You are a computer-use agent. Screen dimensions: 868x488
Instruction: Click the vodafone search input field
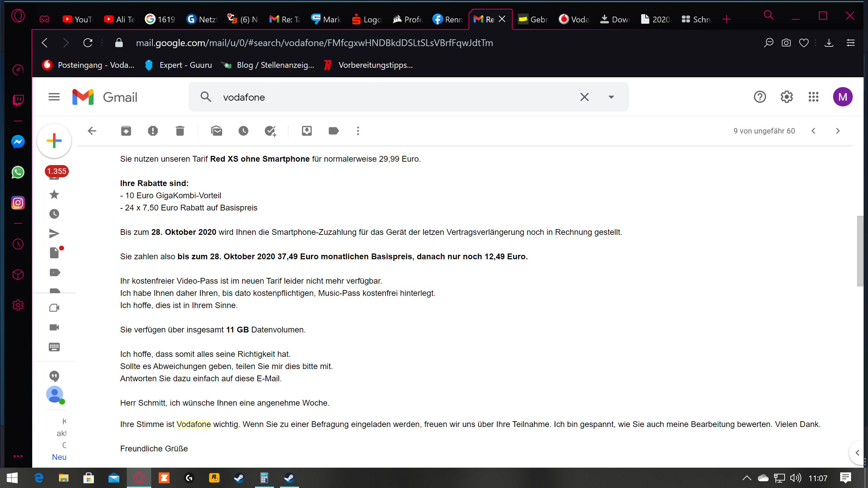tap(393, 97)
